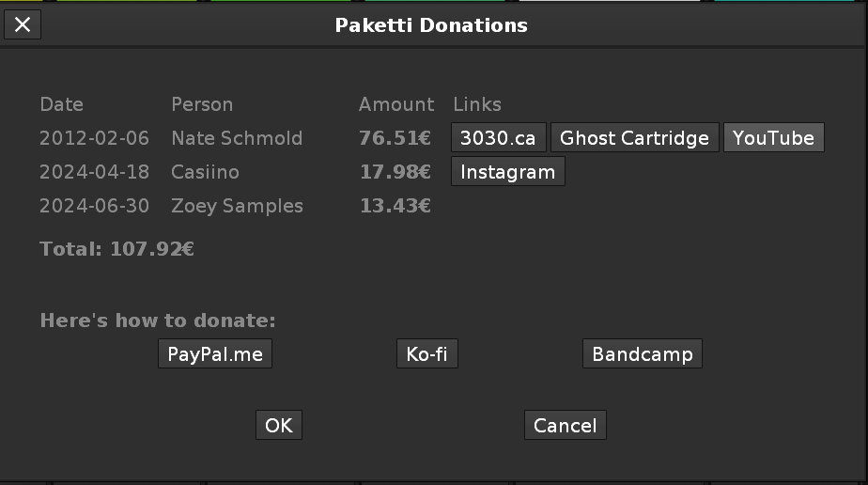Close the Paketti Donations dialog with X
This screenshot has height=485, width=868.
coord(23,24)
